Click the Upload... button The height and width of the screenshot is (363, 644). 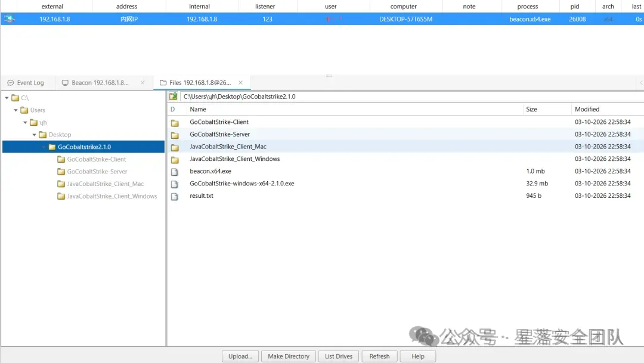pyautogui.click(x=240, y=356)
